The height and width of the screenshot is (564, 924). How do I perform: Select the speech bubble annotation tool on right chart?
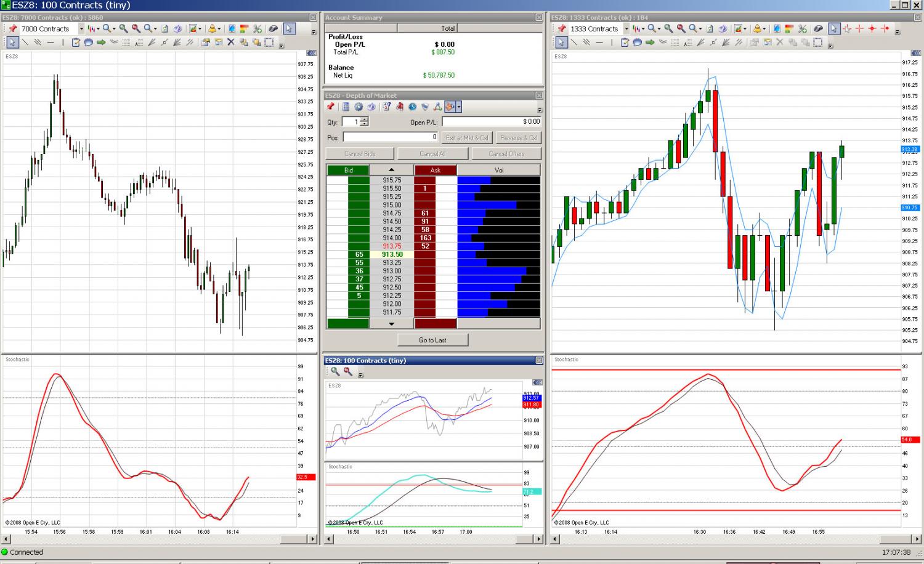[x=637, y=42]
